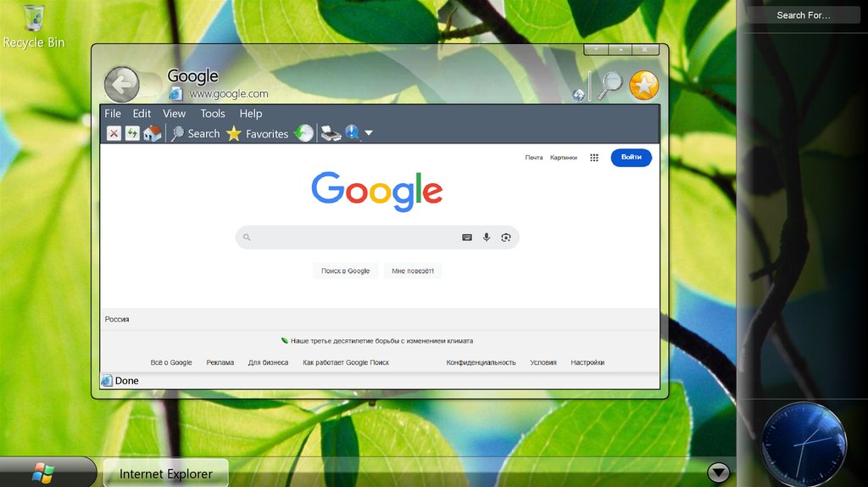Expand the toolbar dropdown arrow
The image size is (868, 487).
click(x=369, y=133)
